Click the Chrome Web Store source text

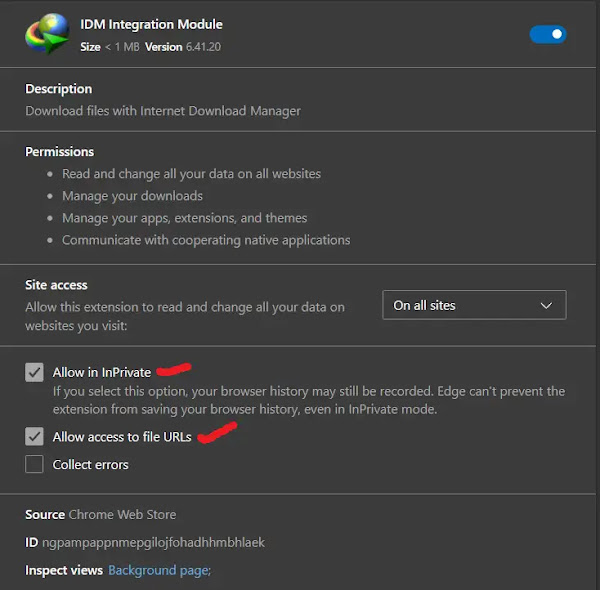[x=122, y=514]
